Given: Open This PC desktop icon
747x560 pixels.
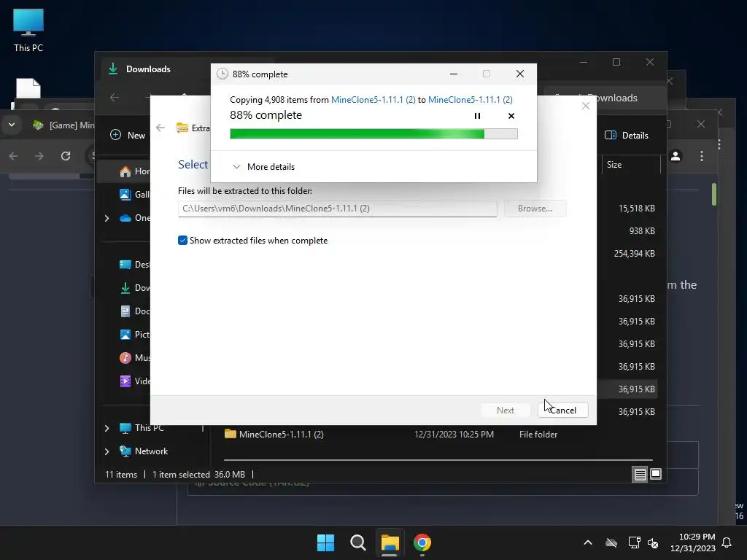Looking at the screenshot, I should point(28,29).
